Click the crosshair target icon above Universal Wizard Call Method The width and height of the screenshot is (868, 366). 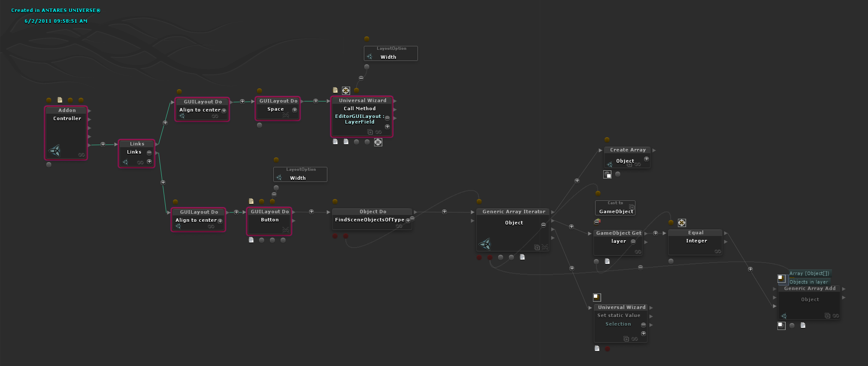click(346, 91)
